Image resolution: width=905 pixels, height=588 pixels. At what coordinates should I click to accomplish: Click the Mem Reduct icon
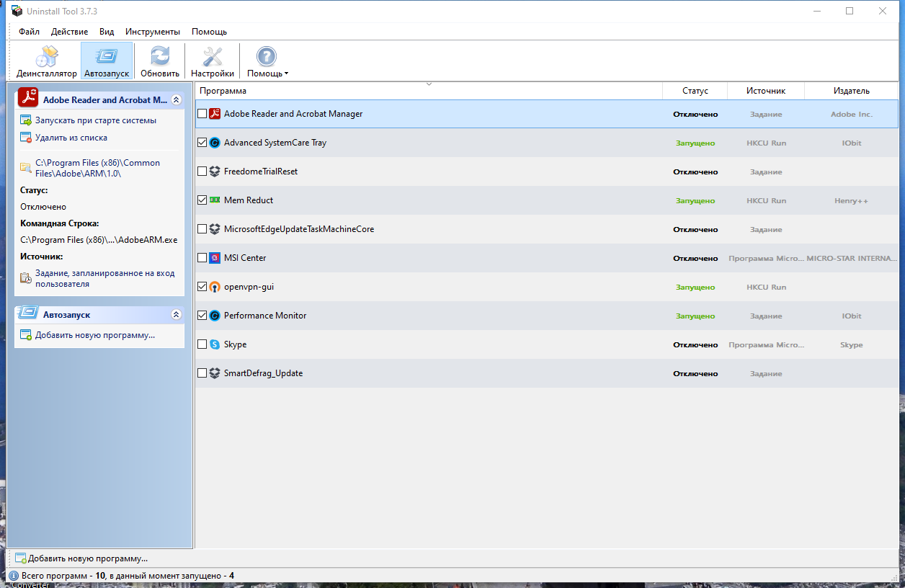(214, 200)
